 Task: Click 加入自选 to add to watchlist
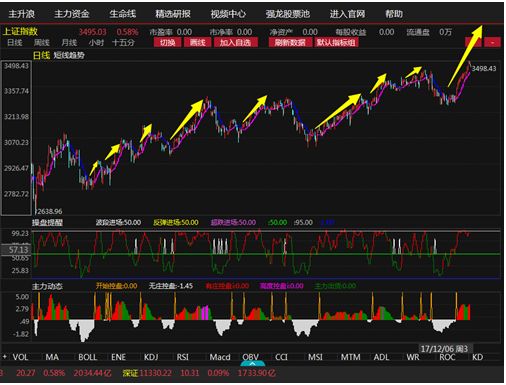[235, 42]
